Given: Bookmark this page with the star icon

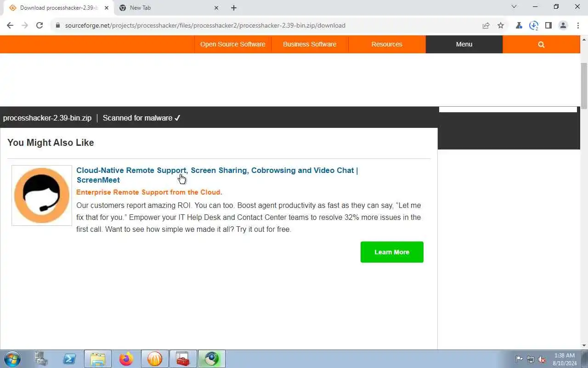Looking at the screenshot, I should pyautogui.click(x=501, y=25).
